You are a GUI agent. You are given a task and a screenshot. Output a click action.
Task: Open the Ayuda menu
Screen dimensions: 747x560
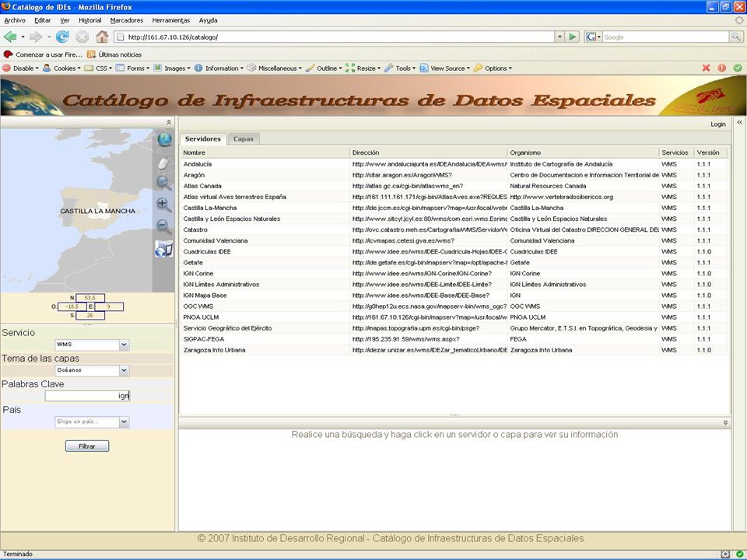209,20
